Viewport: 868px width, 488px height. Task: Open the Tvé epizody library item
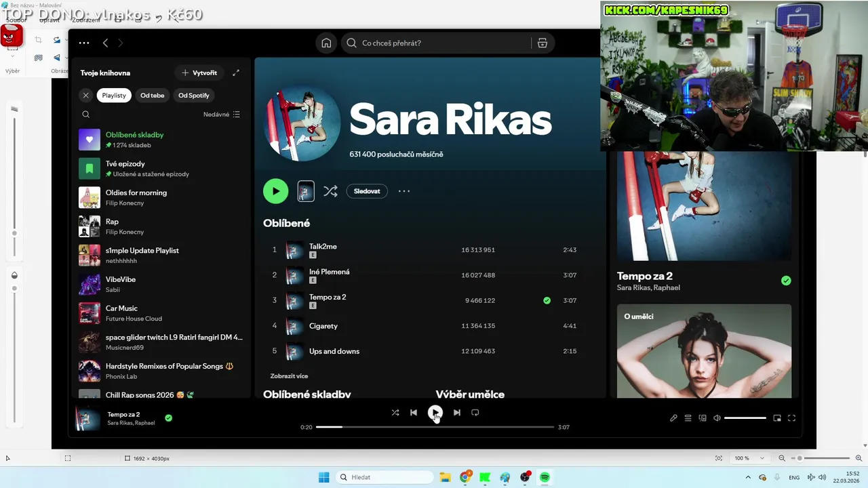pos(161,169)
